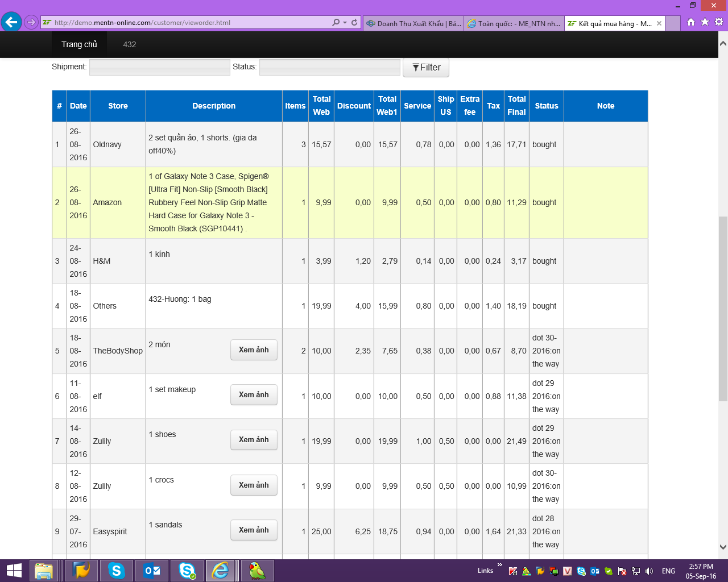Open the network status tray icon
The height and width of the screenshot is (582, 728).
point(636,571)
